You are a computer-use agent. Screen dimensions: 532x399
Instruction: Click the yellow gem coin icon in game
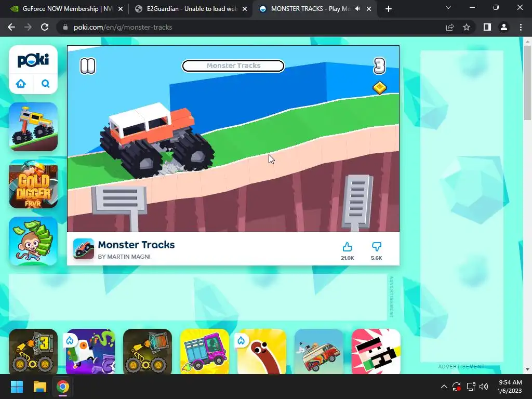tap(380, 88)
